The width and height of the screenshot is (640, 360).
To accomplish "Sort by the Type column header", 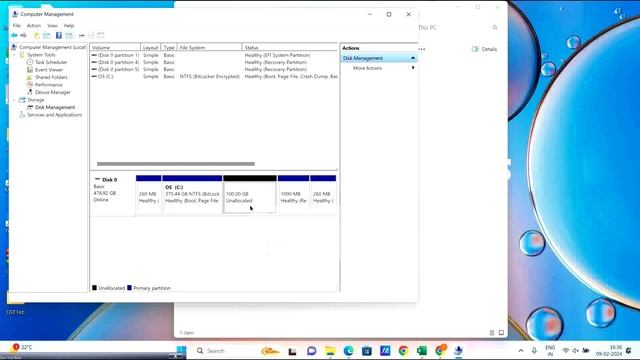I will point(169,47).
